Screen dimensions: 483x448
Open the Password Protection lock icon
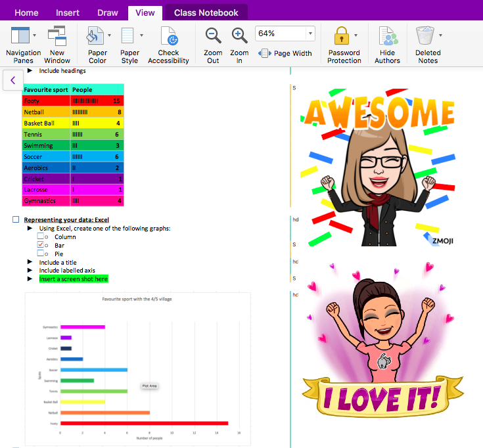(341, 35)
